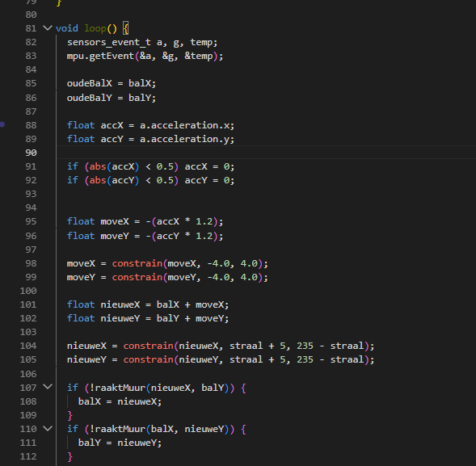Click 'raaktMuur' on line 107

pos(120,388)
